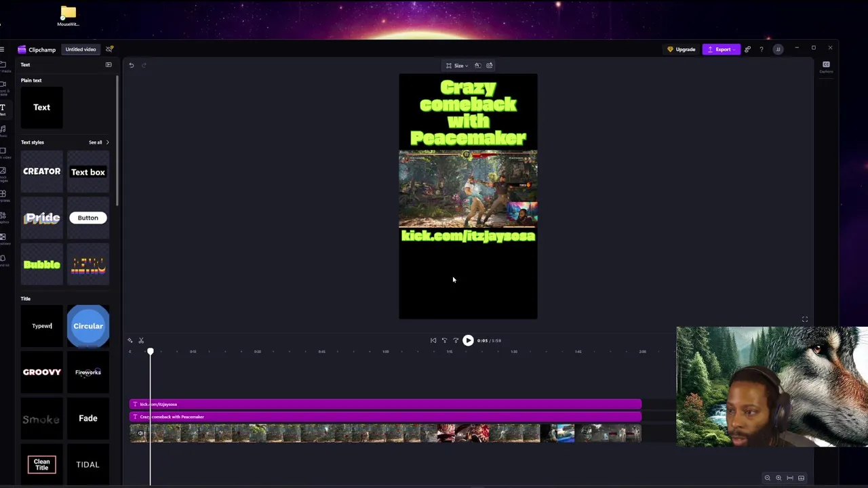Skip back to start of video
The image size is (868, 488).
tap(433, 340)
